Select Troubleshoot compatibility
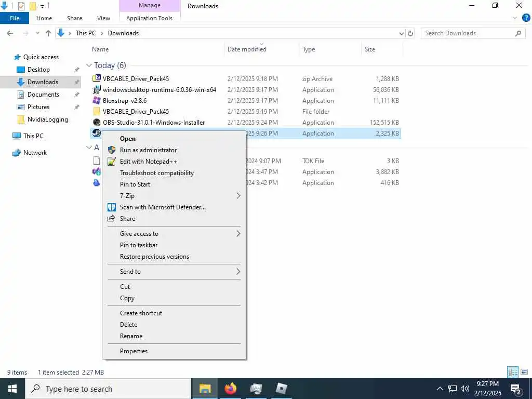This screenshot has height=399, width=532. (157, 173)
